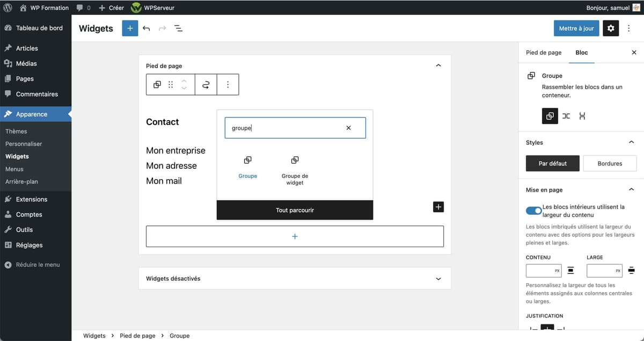The width and height of the screenshot is (644, 341).
Task: Select the Par défaut style
Action: [552, 163]
